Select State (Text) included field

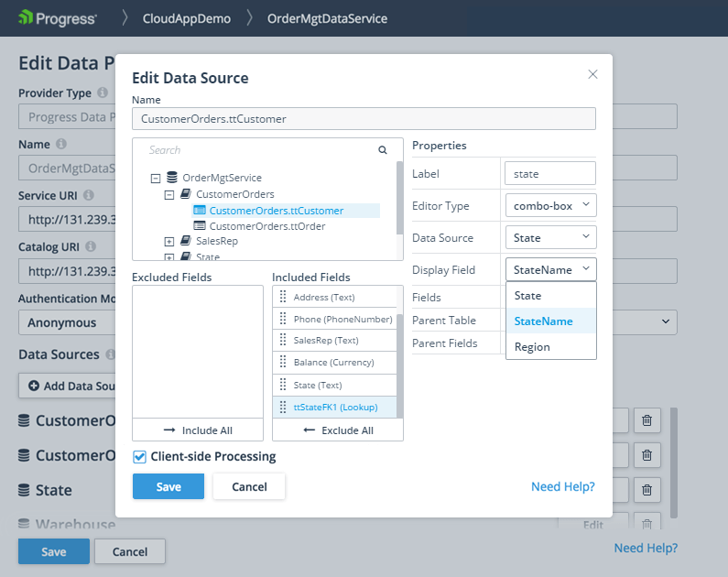(335, 385)
